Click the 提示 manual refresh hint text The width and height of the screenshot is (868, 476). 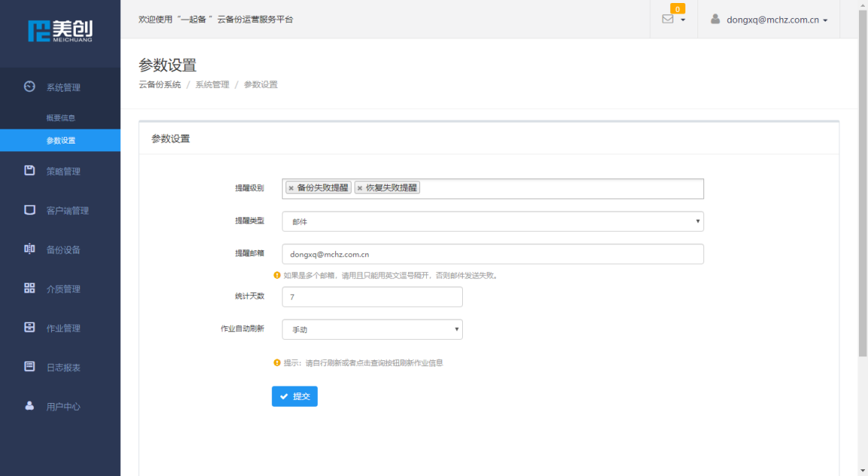point(363,363)
